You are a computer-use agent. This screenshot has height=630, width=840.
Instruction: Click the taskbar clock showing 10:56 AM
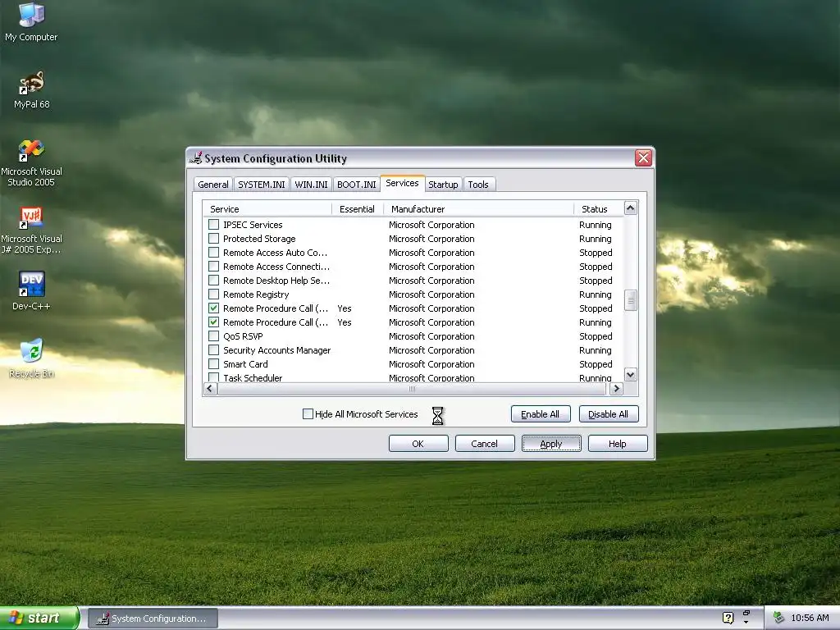(810, 618)
